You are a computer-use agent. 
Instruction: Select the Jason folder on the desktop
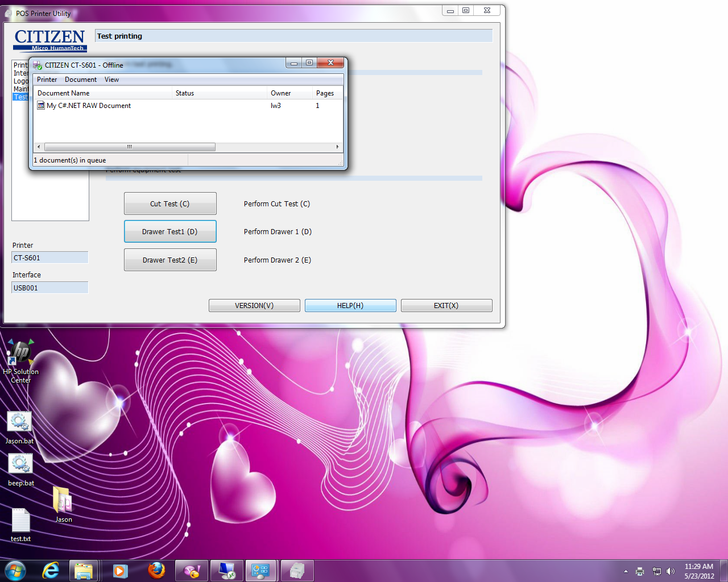(63, 504)
